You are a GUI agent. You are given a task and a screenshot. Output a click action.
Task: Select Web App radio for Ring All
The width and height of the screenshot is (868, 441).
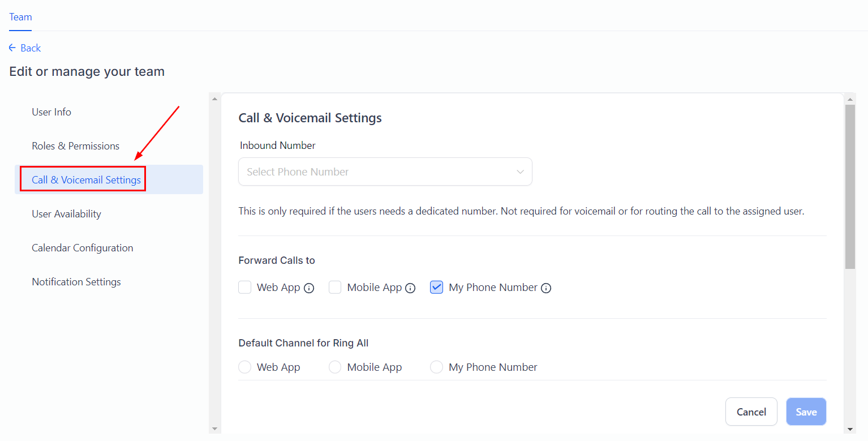245,367
